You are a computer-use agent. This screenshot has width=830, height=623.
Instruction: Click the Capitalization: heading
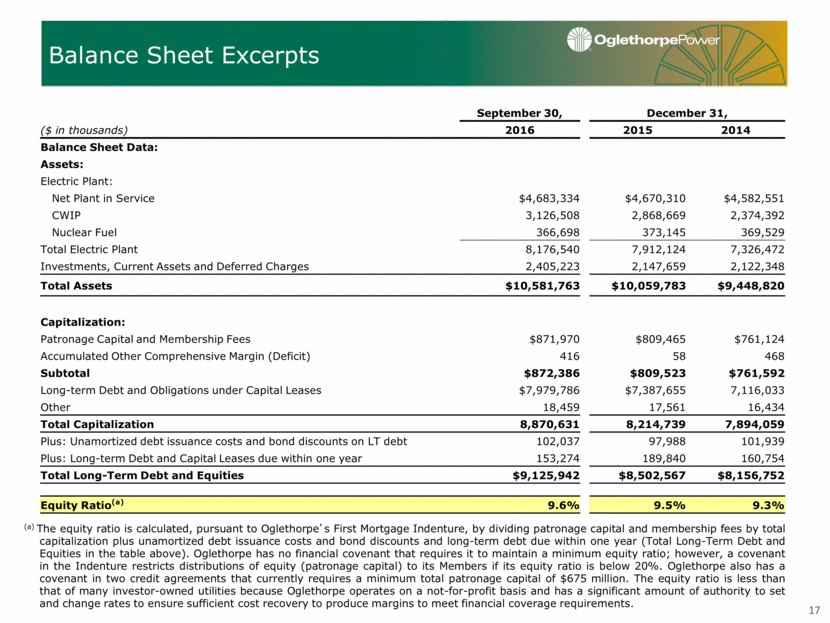tap(83, 322)
